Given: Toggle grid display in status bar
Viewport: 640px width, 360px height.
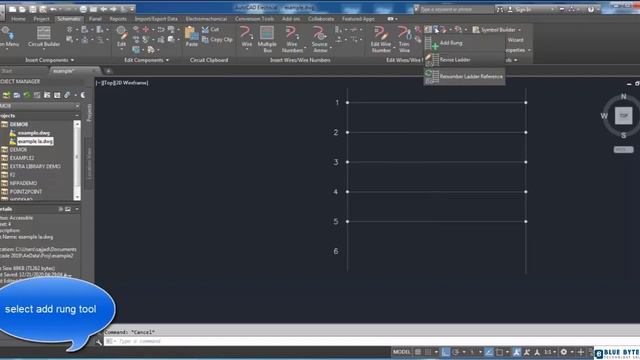Looking at the screenshot, I should pos(418,352).
